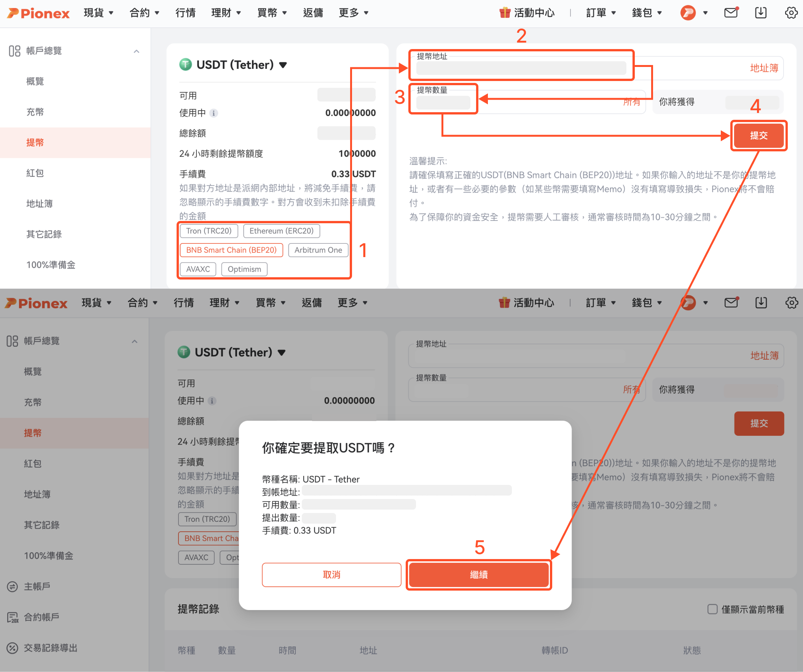This screenshot has height=672, width=803.
Task: Open the 買幣 dropdown in upper navigation
Action: [x=272, y=13]
